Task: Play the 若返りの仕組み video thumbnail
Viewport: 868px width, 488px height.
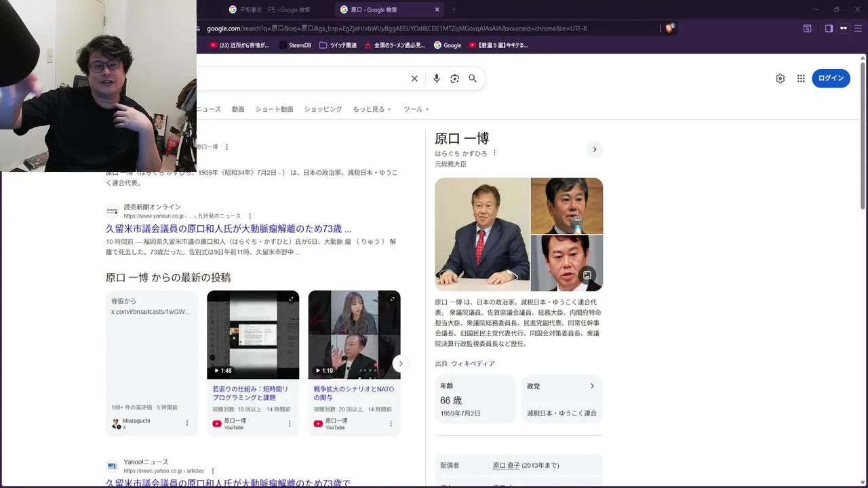Action: point(253,335)
